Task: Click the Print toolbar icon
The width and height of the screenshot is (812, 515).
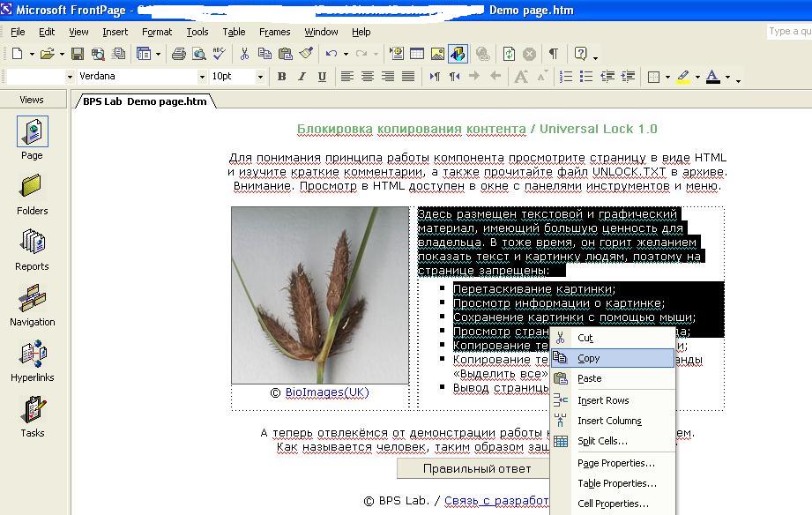Action: (x=179, y=54)
